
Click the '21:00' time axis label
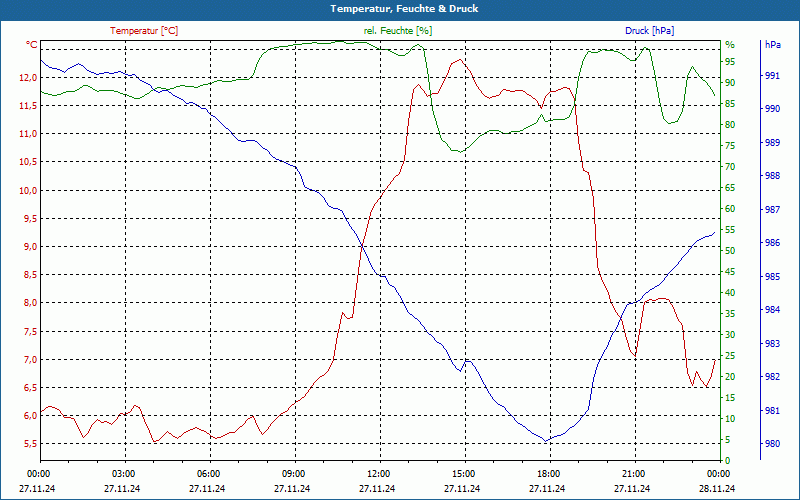tap(633, 473)
